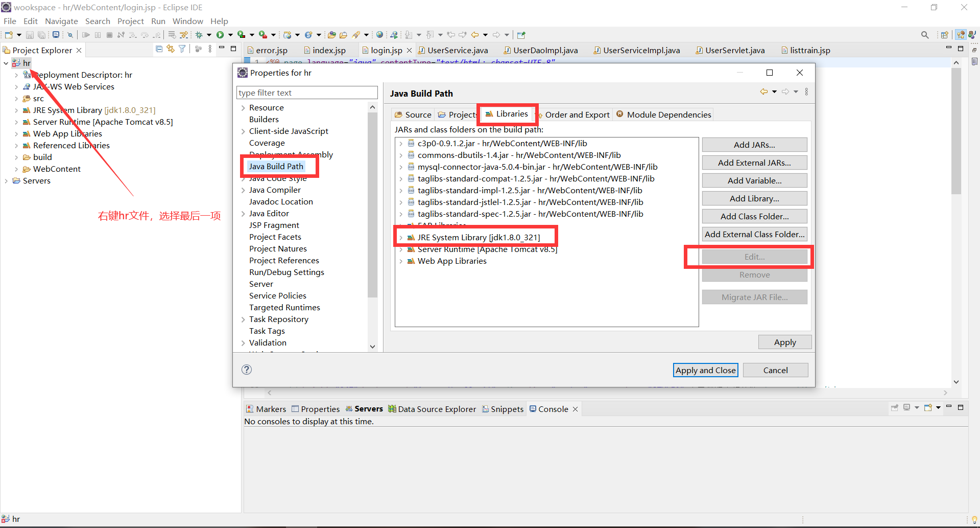
Task: Click the Debug bug icon in toolbar
Action: [x=199, y=35]
